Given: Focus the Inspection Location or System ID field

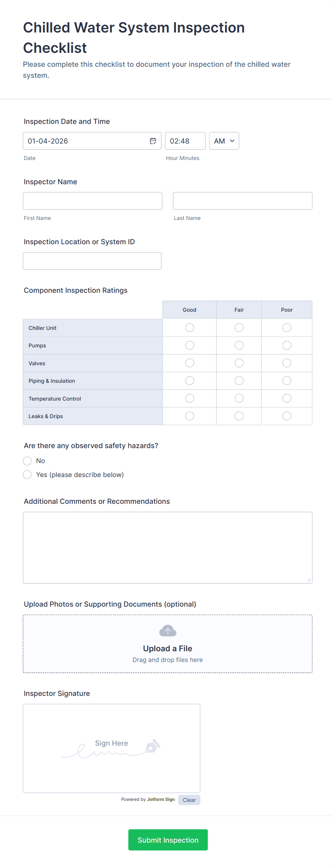Looking at the screenshot, I should click(92, 261).
